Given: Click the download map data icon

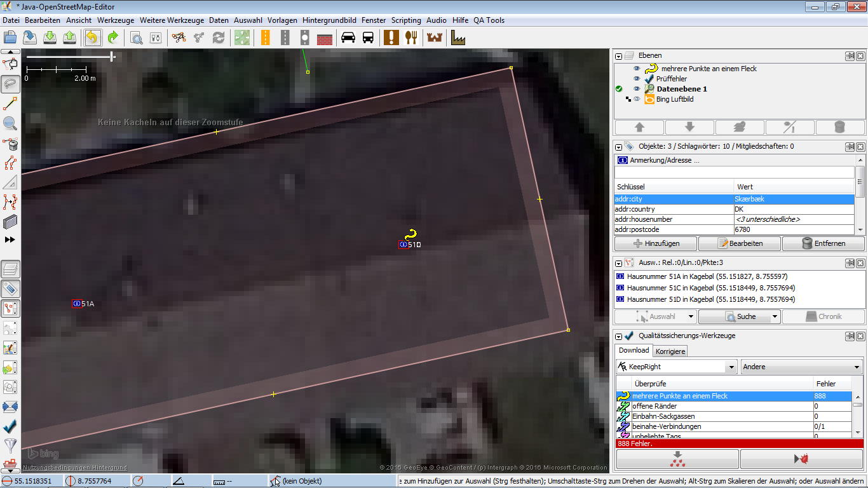Looking at the screenshot, I should click(x=50, y=37).
